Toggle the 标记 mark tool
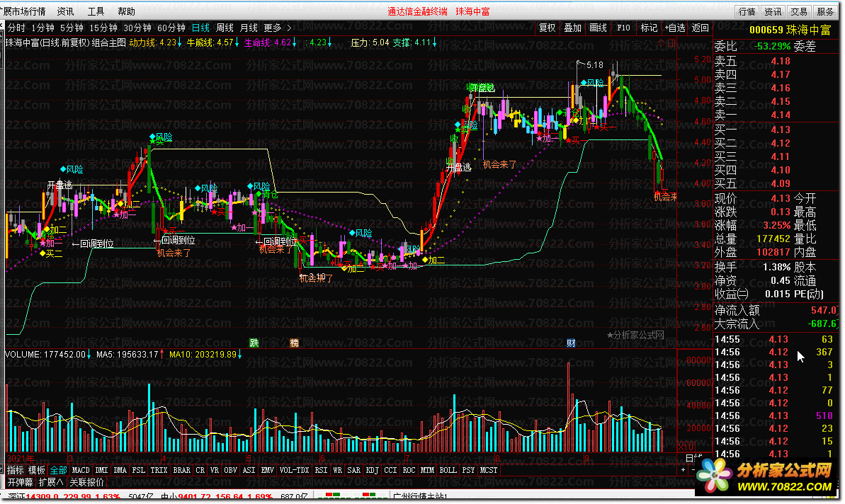This screenshot has width=845, height=504. 649,28
